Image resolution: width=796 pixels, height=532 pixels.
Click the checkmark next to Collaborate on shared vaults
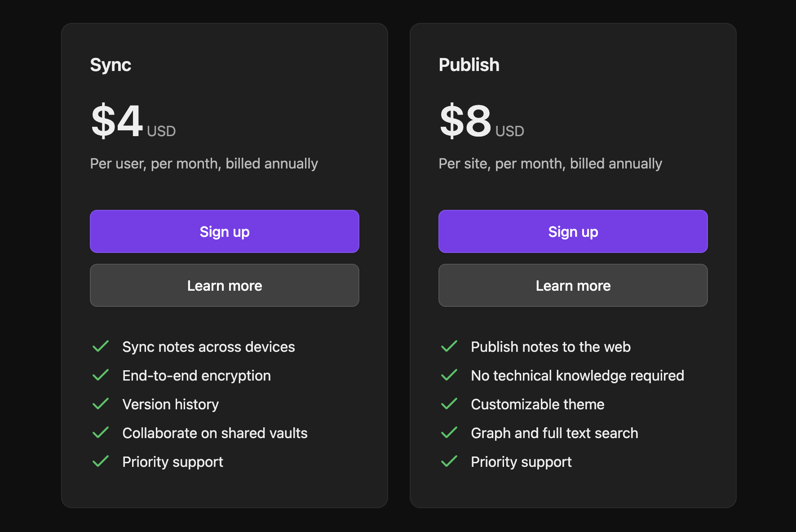(101, 432)
